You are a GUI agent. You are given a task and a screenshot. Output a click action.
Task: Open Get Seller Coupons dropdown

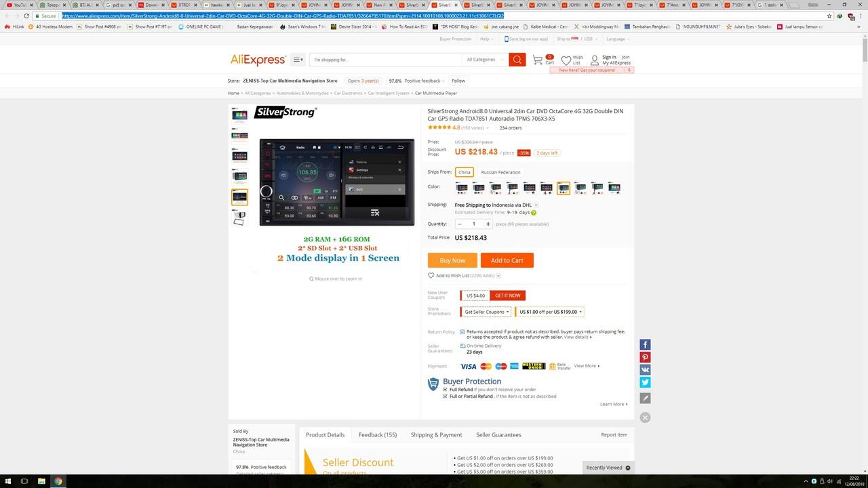pyautogui.click(x=486, y=312)
